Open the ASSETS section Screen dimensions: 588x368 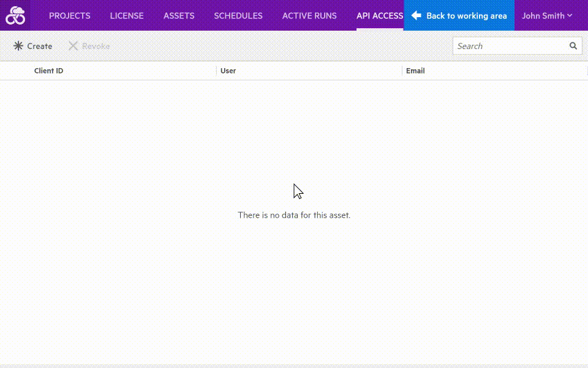tap(178, 15)
